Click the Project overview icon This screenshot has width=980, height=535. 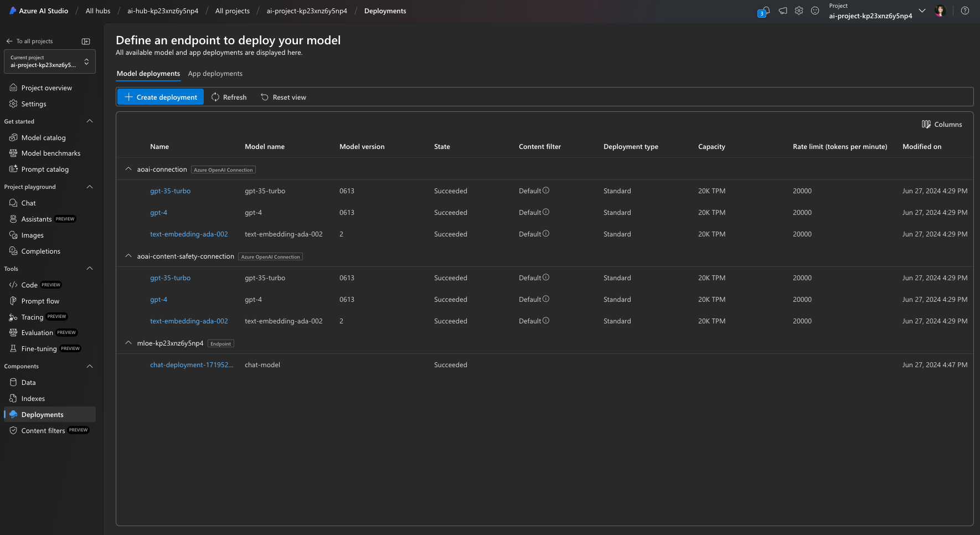pyautogui.click(x=13, y=88)
